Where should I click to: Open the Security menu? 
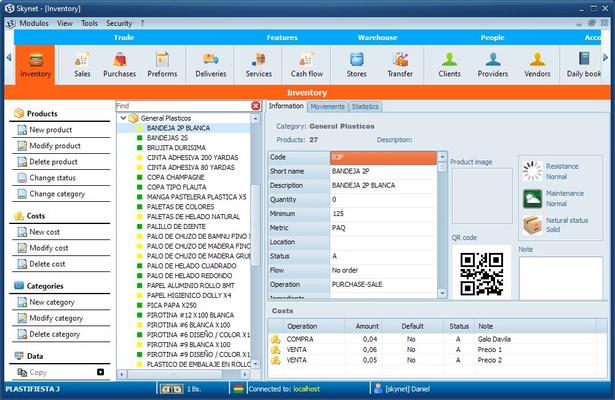tap(119, 24)
